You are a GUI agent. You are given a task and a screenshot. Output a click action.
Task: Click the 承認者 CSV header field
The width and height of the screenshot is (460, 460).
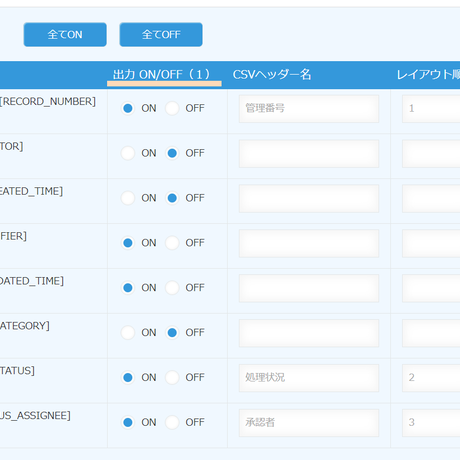pos(309,423)
